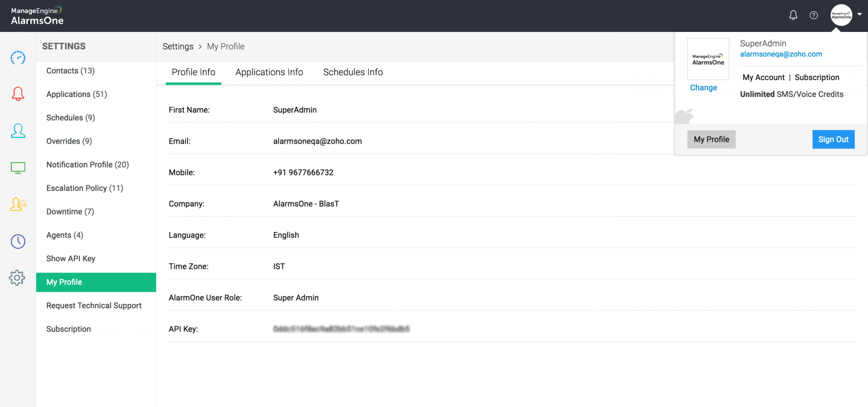Click the email value alarmsoneqa@zoho.com in profile

click(317, 141)
